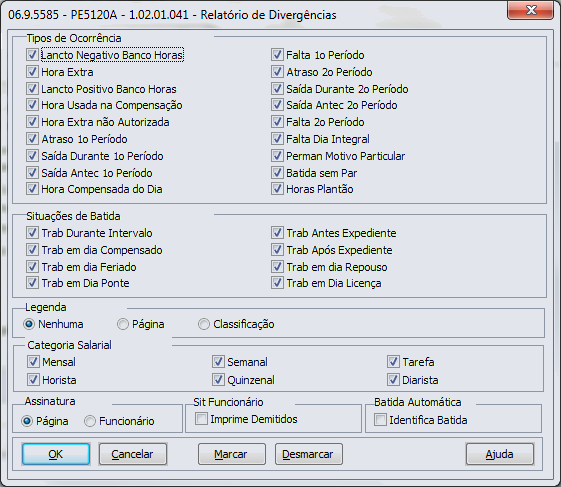Image resolution: width=561 pixels, height=487 pixels.
Task: Click the Cancelar button
Action: [x=132, y=454]
